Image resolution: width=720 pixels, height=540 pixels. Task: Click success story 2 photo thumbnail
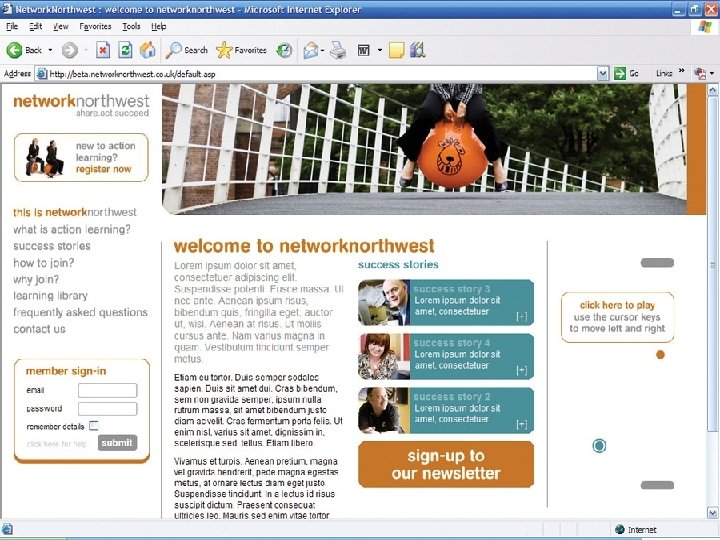click(x=384, y=411)
